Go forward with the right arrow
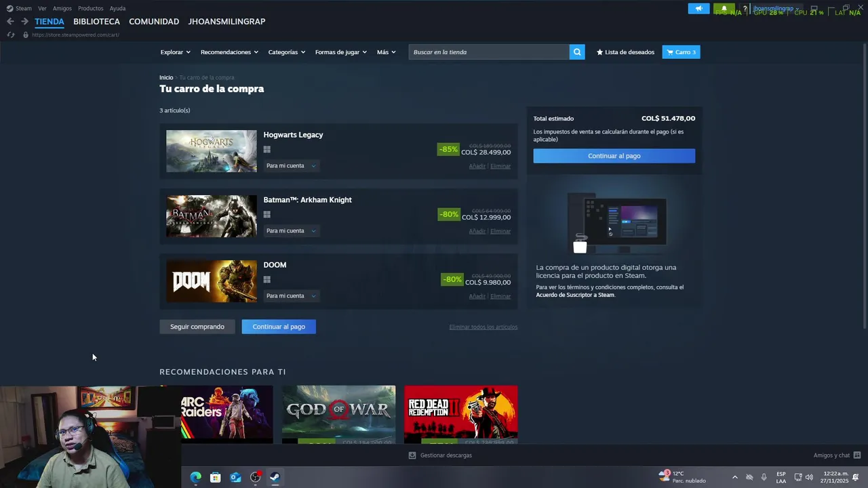 click(24, 22)
